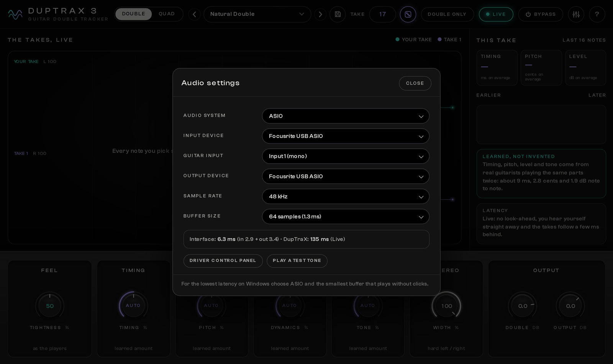
Task: Click Play a Test Tone
Action: click(297, 261)
